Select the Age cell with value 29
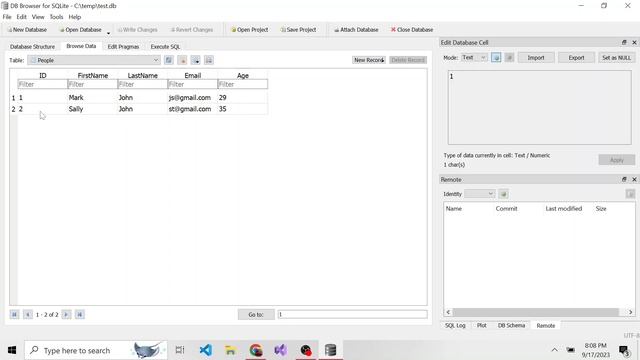Screen dimensions: 640x360 [x=243, y=98]
